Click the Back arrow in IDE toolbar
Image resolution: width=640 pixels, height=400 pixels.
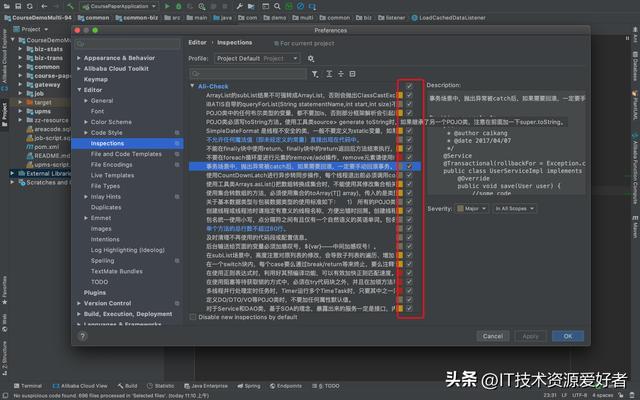click(x=44, y=6)
